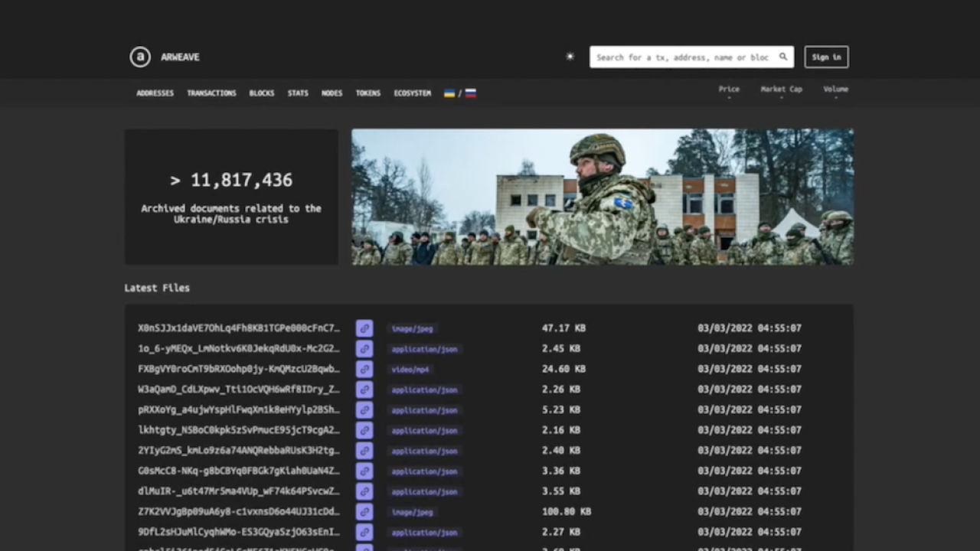Click the video/mp4 type tag
980x551 pixels.
coord(410,370)
